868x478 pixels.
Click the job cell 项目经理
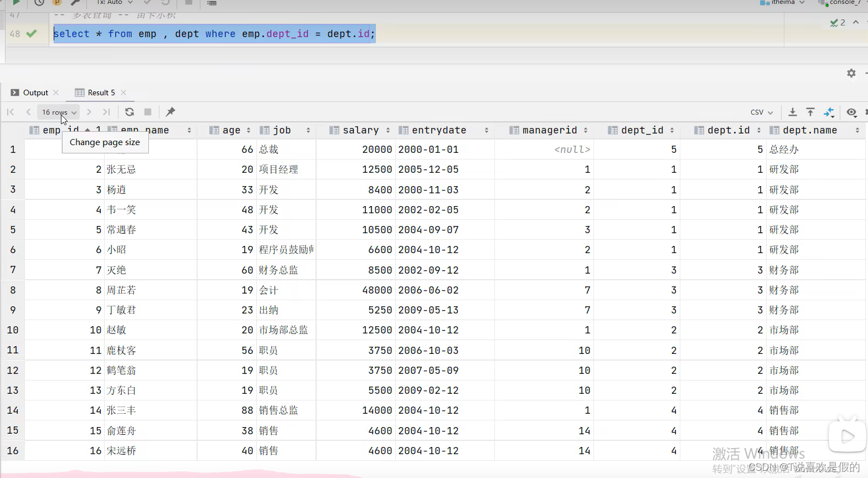click(286, 169)
